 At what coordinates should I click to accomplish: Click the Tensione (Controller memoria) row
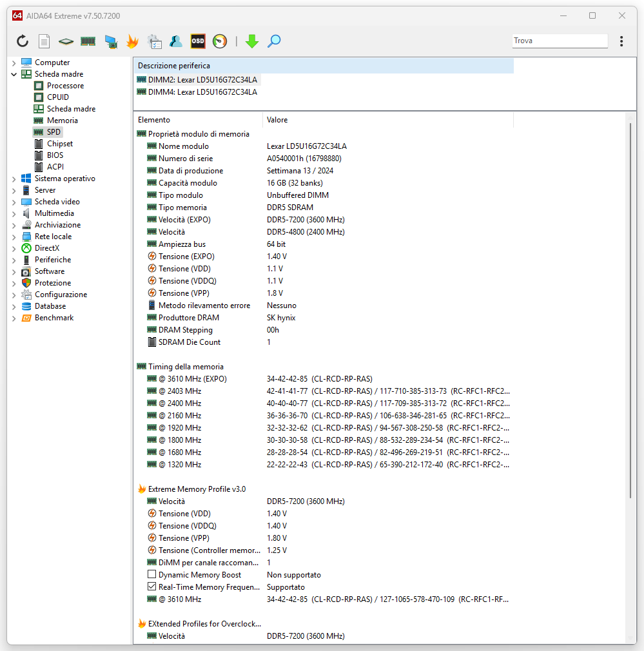[324, 550]
